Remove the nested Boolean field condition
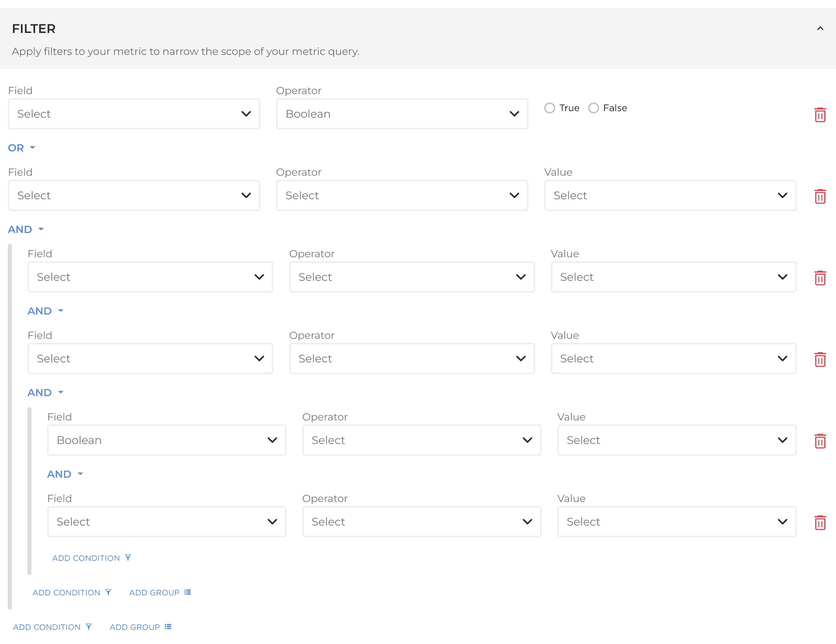The width and height of the screenshot is (836, 644). point(820,441)
